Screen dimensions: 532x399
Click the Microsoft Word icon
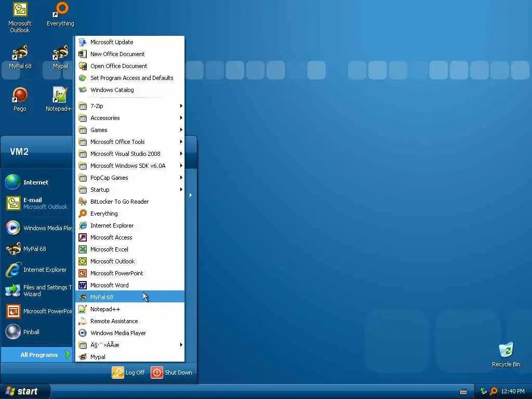pyautogui.click(x=83, y=285)
